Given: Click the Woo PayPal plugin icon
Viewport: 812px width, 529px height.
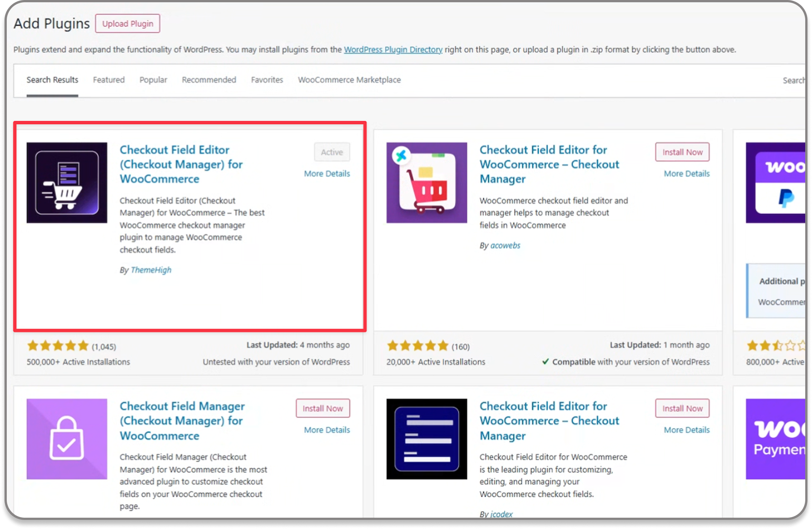Looking at the screenshot, I should 775,183.
